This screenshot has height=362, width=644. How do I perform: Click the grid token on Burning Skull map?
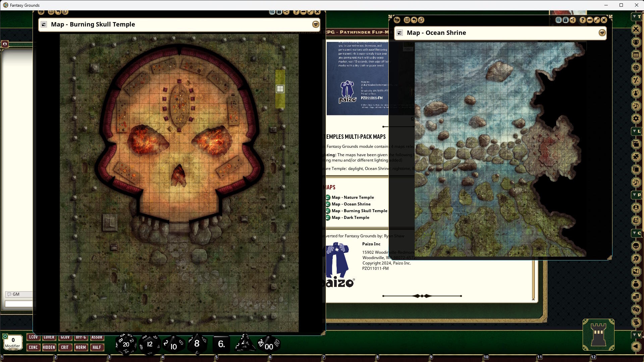pyautogui.click(x=280, y=89)
